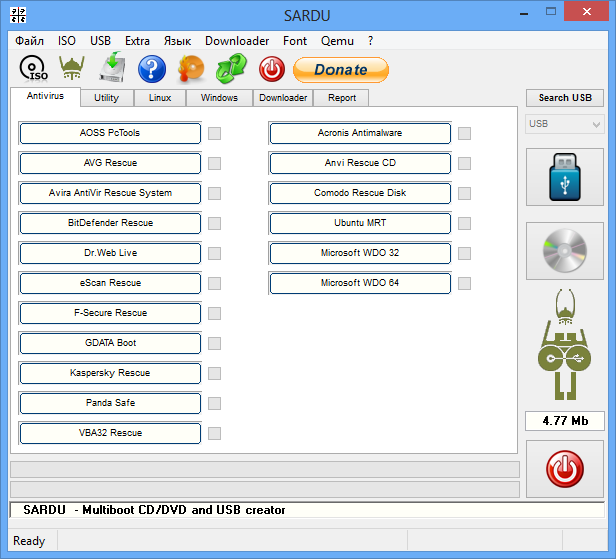Enable the Microsoft WDO 64 checkbox
616x559 pixels.
464,283
